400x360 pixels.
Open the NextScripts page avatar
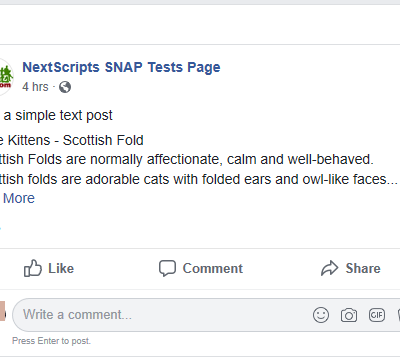pyautogui.click(x=5, y=77)
